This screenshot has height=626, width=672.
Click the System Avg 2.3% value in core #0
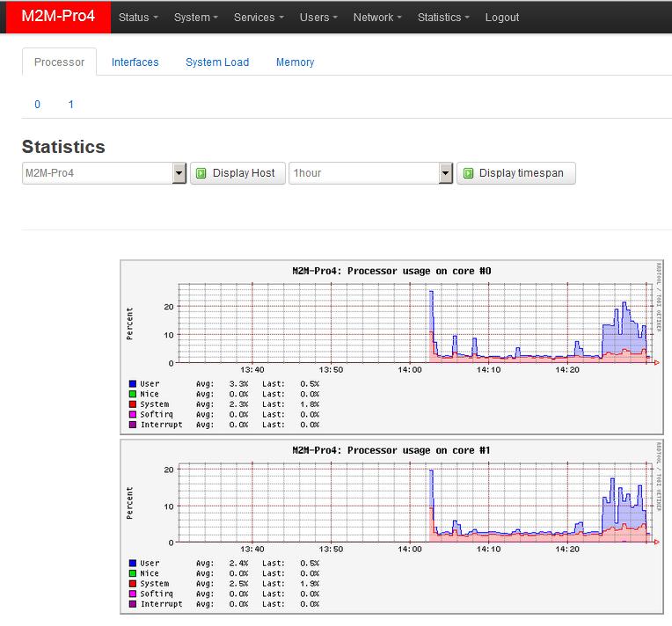click(238, 404)
